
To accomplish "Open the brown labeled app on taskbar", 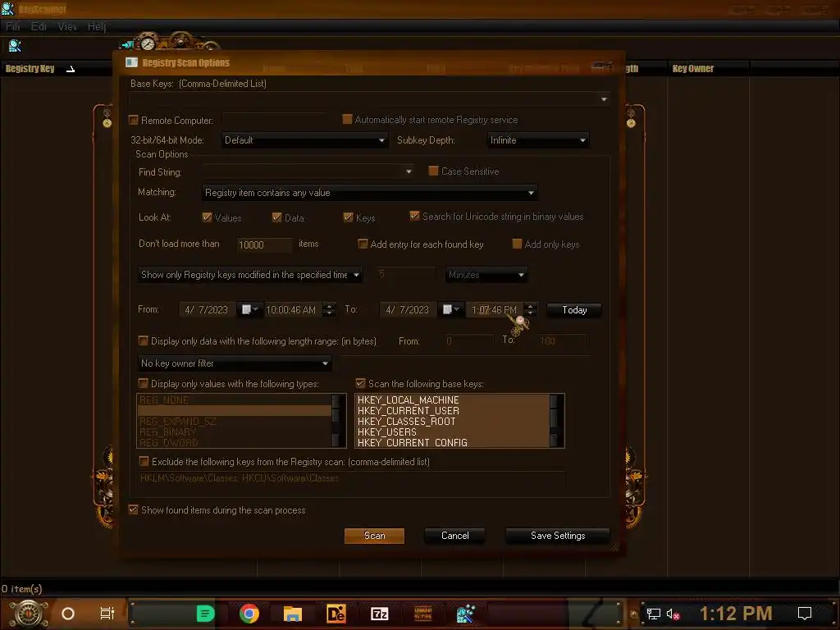I will click(x=422, y=614).
